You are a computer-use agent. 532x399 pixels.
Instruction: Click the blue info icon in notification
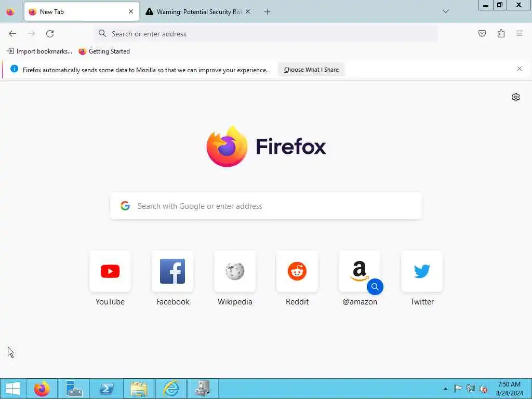click(14, 69)
